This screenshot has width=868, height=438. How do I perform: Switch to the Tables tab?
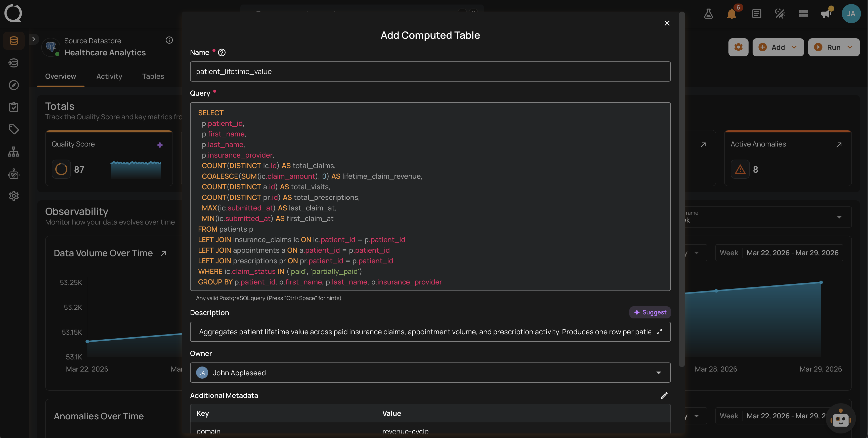click(153, 76)
